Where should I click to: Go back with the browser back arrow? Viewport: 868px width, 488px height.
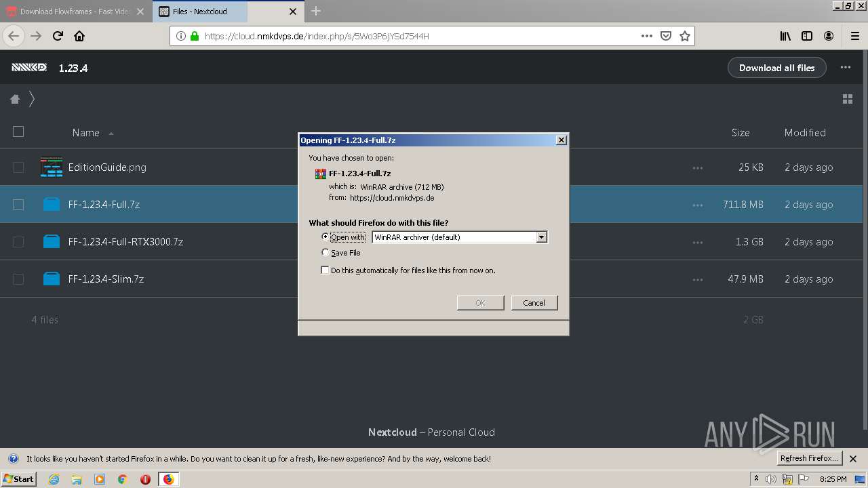(x=14, y=36)
